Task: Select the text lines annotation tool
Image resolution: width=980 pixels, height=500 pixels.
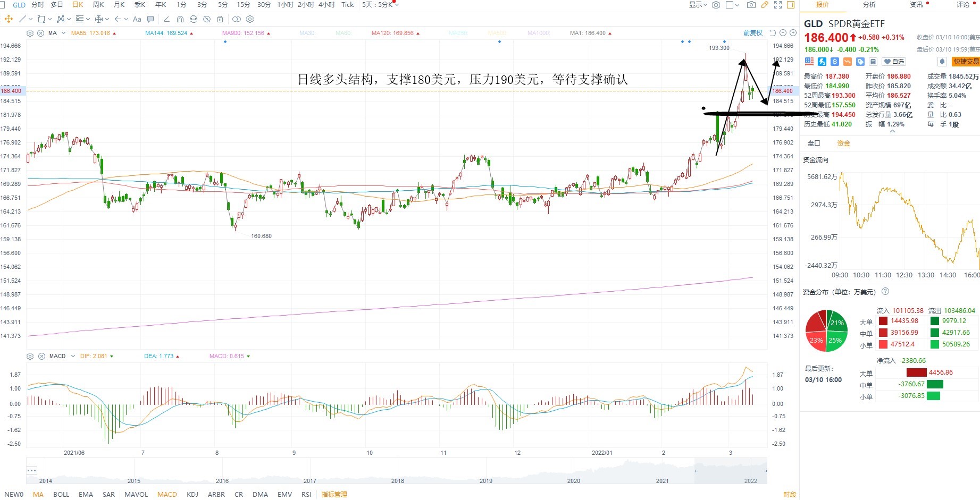Action: click(x=80, y=19)
